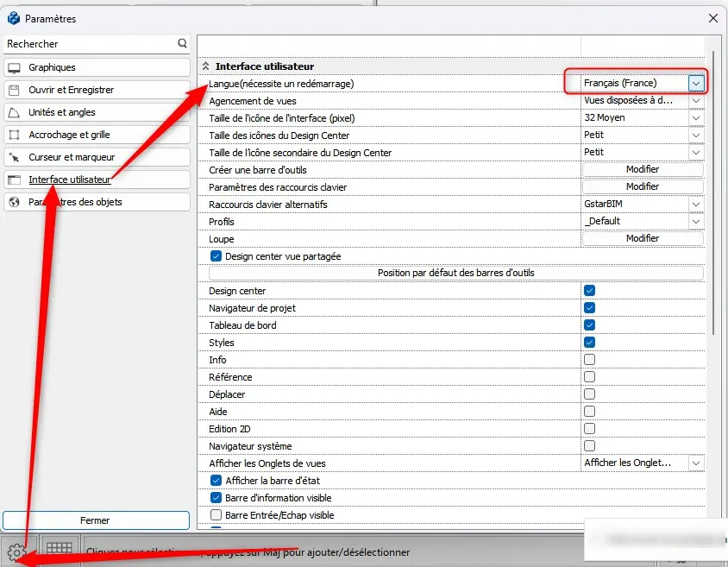728x567 pixels.
Task: Enable the Info checkbox
Action: point(589,359)
